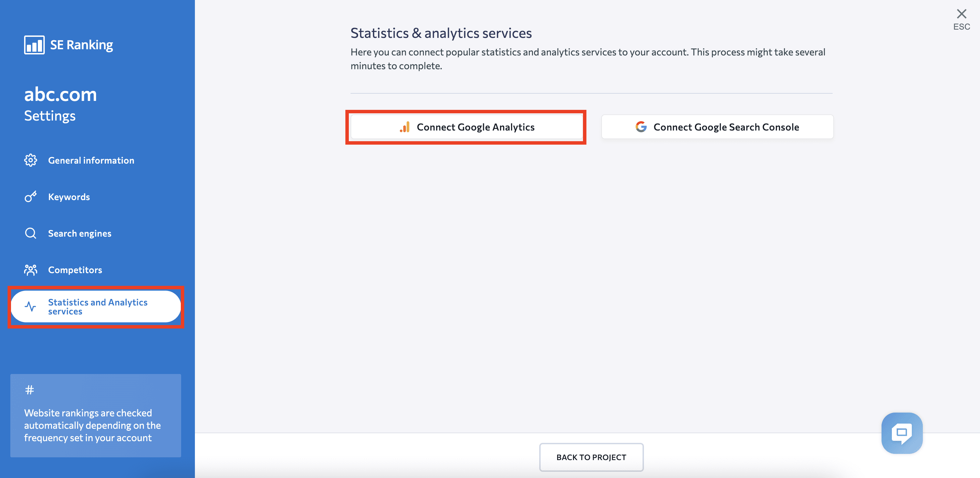Screen dimensions: 980x478
Task: Click the Google G logo icon
Action: (x=641, y=127)
